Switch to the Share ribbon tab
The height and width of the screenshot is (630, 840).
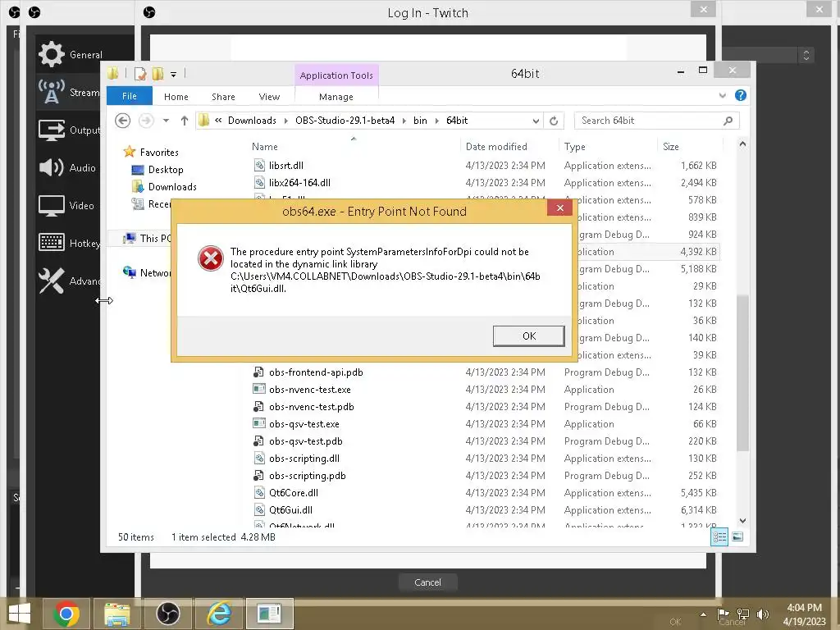point(223,97)
